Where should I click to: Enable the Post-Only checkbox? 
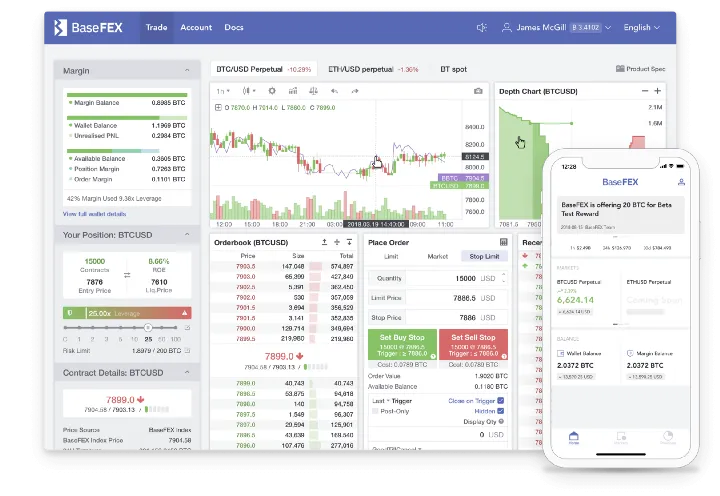coord(375,411)
